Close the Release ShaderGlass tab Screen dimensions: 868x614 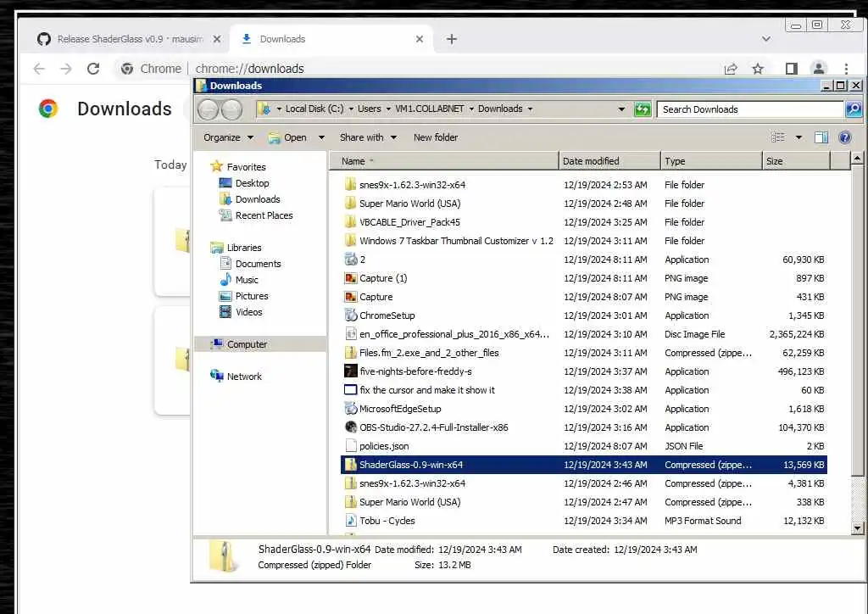(217, 39)
